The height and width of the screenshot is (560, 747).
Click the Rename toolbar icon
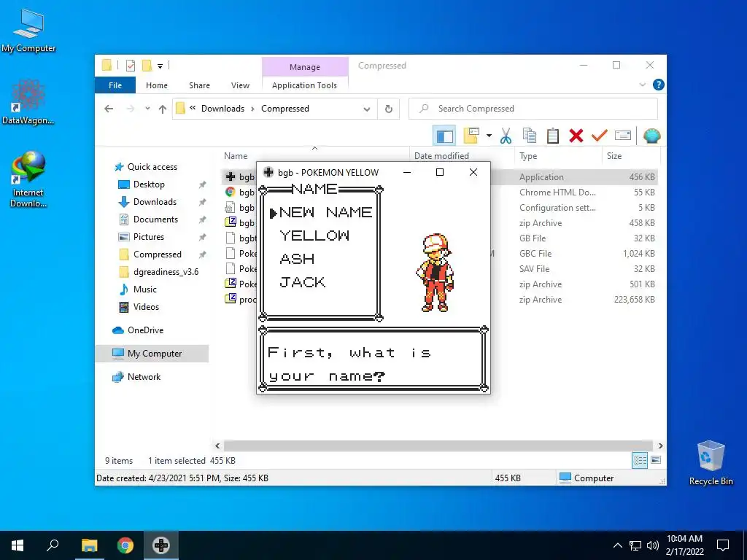(x=623, y=136)
